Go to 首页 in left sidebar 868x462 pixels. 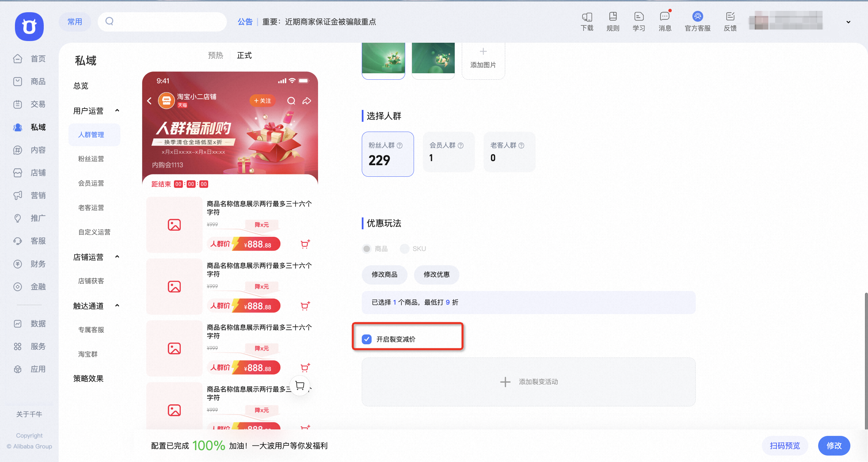(29, 59)
